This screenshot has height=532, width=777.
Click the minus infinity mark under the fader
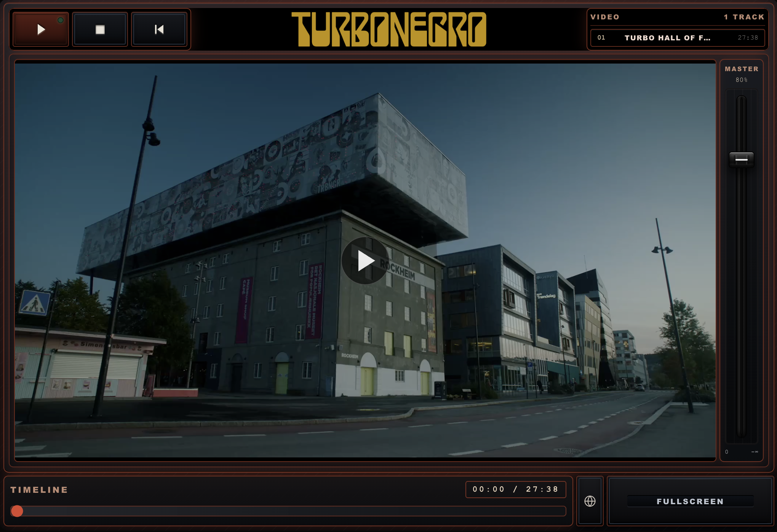pos(755,452)
